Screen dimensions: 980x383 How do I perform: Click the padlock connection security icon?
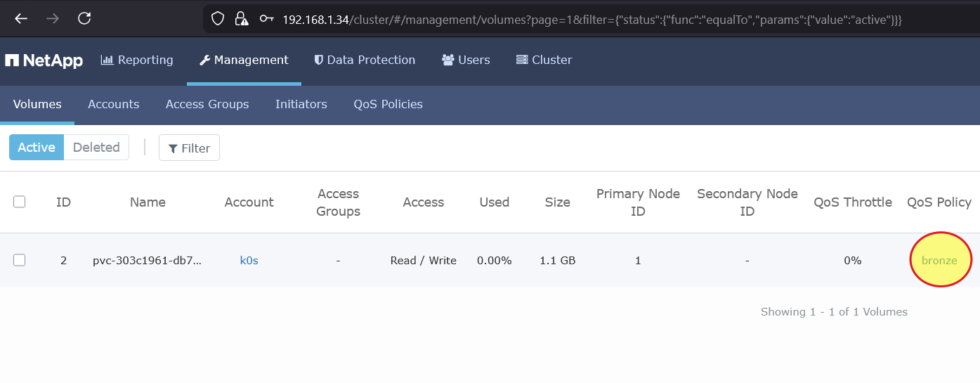tap(241, 19)
